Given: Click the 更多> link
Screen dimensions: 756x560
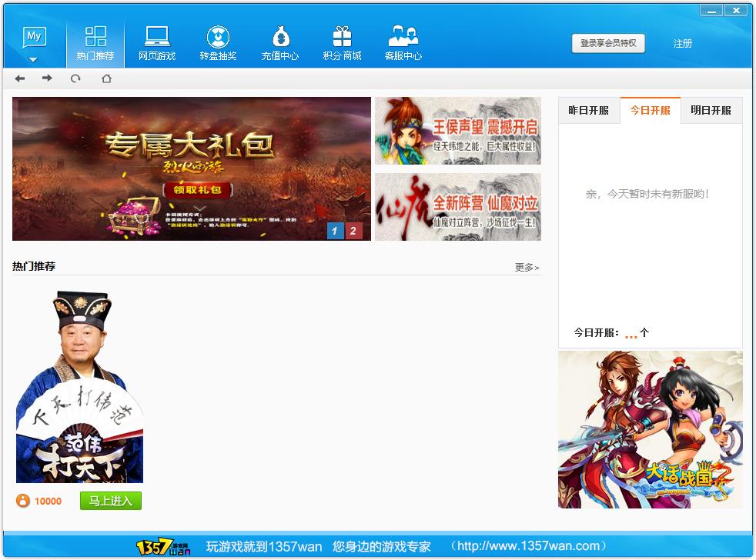Looking at the screenshot, I should (527, 267).
